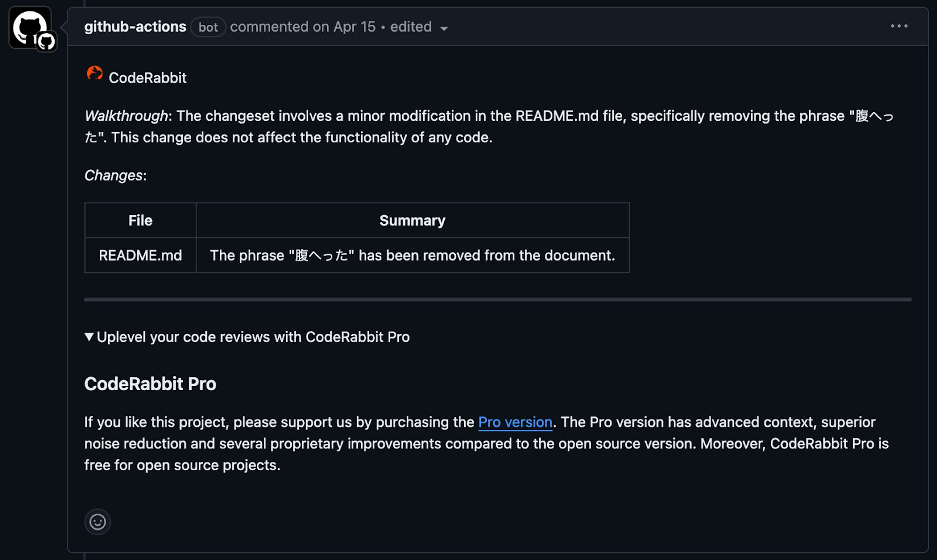
Task: Collapse the Uplevel your code reviews section
Action: pos(89,337)
